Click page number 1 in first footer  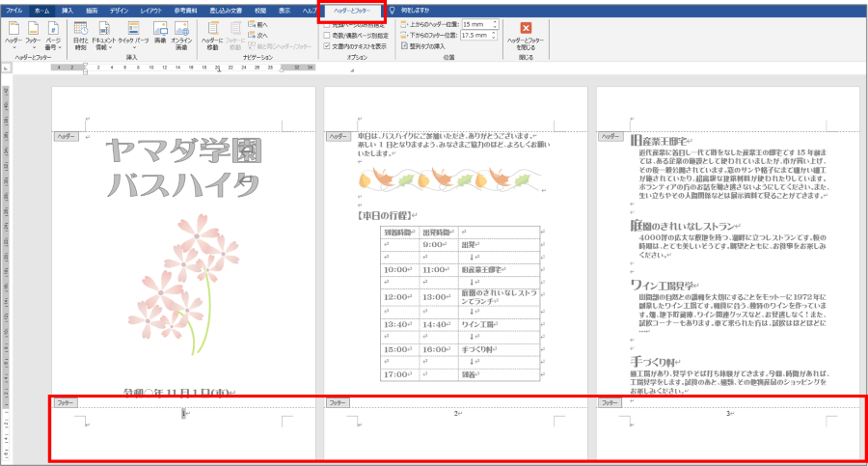pos(183,413)
